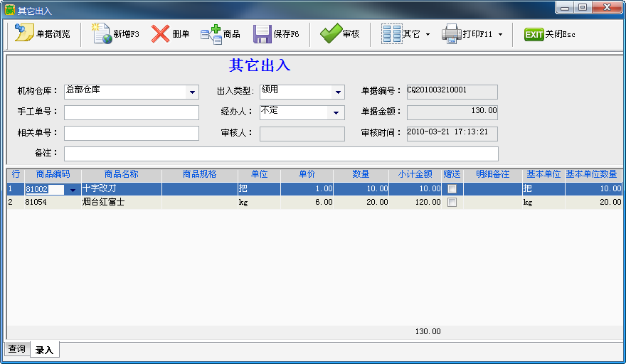
Task: Click the 单据浏览 browse documents icon
Action: [x=25, y=34]
